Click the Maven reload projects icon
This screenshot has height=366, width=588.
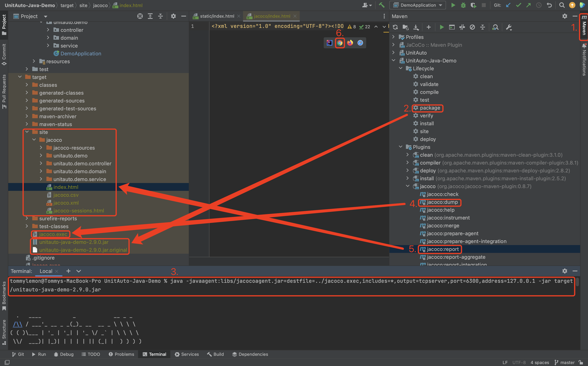[x=395, y=27]
